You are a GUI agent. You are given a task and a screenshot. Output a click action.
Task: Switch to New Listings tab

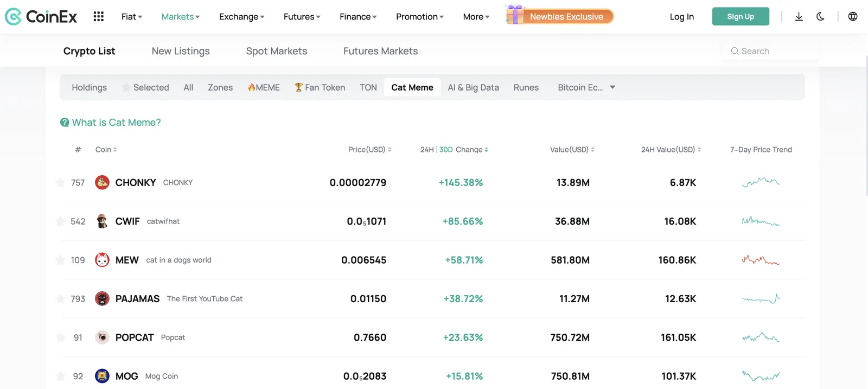(x=181, y=51)
